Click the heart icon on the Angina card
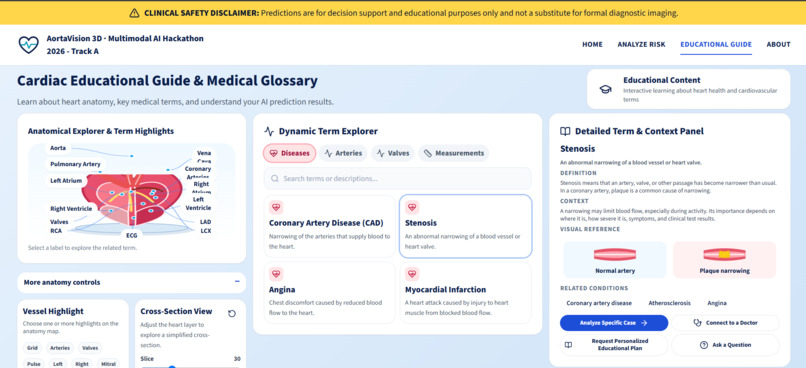The height and width of the screenshot is (368, 806). (277, 273)
